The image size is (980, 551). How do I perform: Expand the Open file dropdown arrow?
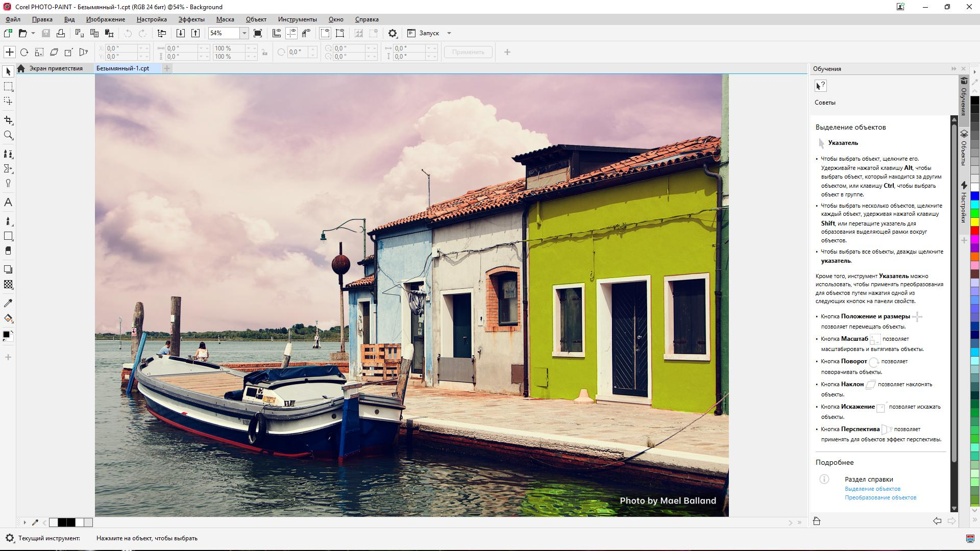pos(33,33)
